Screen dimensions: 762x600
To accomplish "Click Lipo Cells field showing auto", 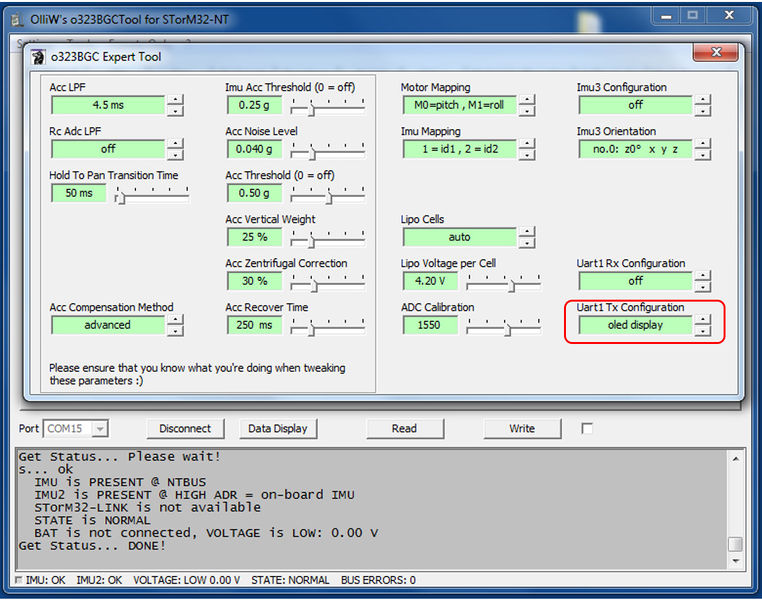I will pyautogui.click(x=459, y=237).
